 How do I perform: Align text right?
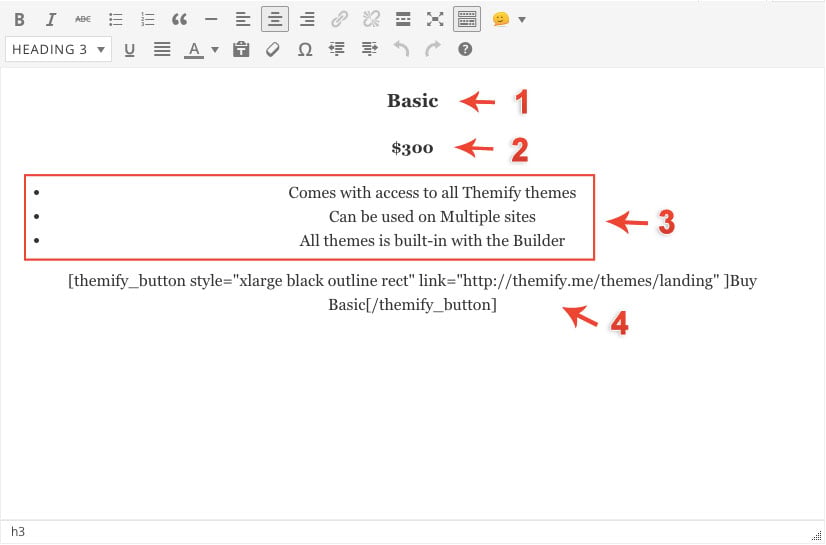(x=307, y=19)
